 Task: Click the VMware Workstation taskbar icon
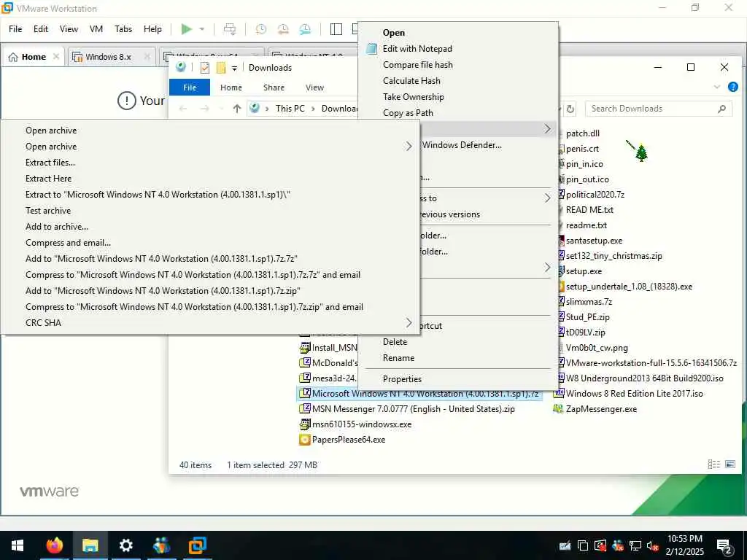coord(197,545)
